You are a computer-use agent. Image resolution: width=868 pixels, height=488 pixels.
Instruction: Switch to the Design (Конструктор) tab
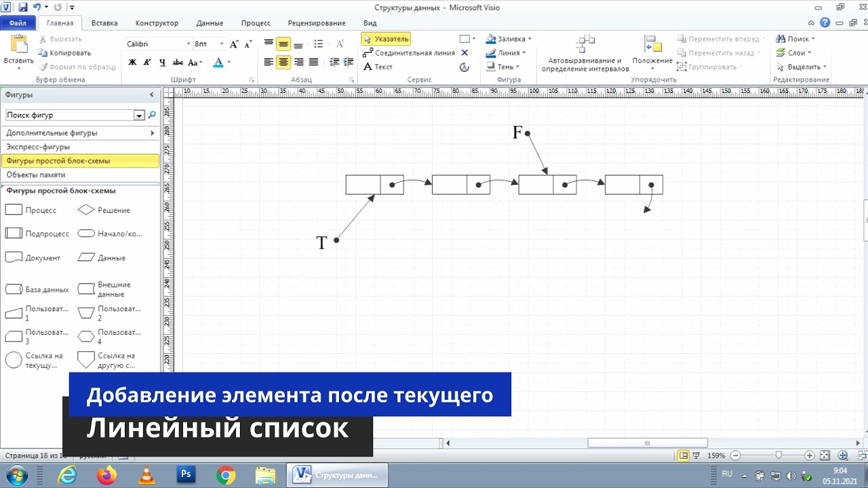coord(157,23)
